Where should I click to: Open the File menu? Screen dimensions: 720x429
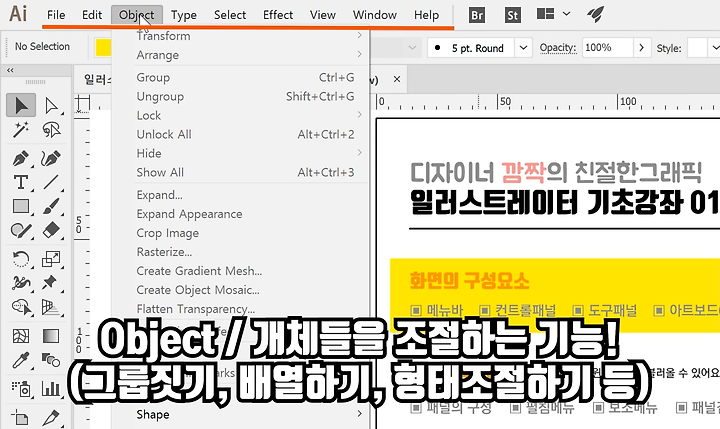[x=56, y=15]
